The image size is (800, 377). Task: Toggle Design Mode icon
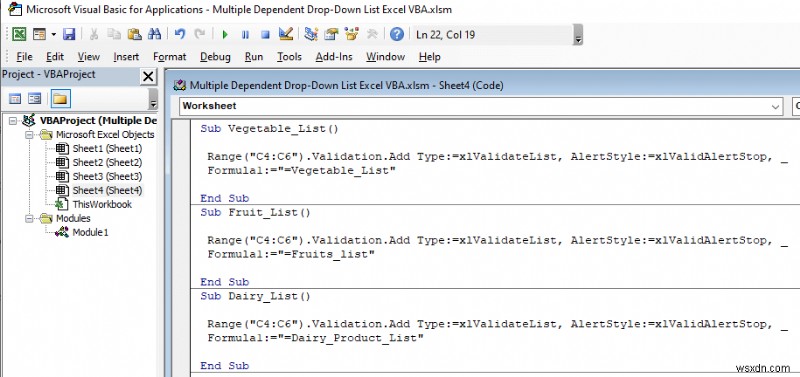(286, 35)
